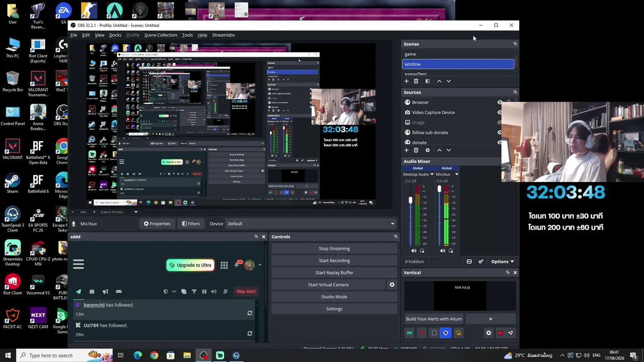Add a new scene with the plus icon
Image resolution: width=644 pixels, height=362 pixels.
(x=407, y=81)
